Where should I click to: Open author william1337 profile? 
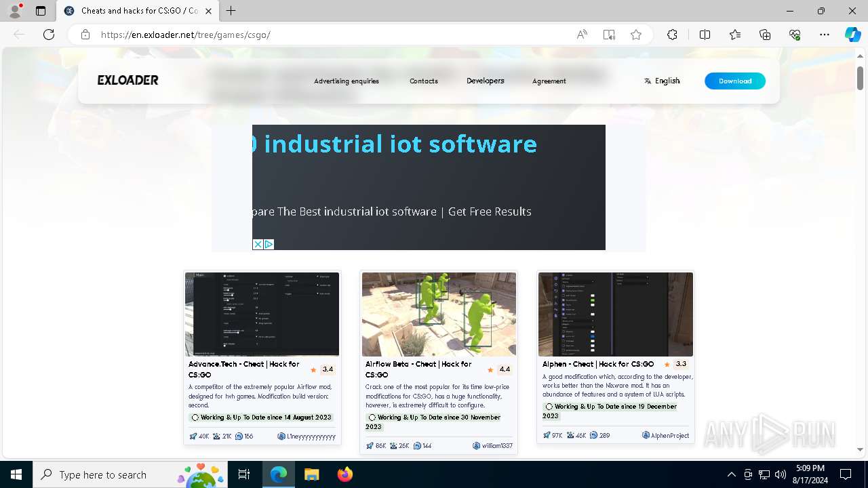tap(492, 446)
